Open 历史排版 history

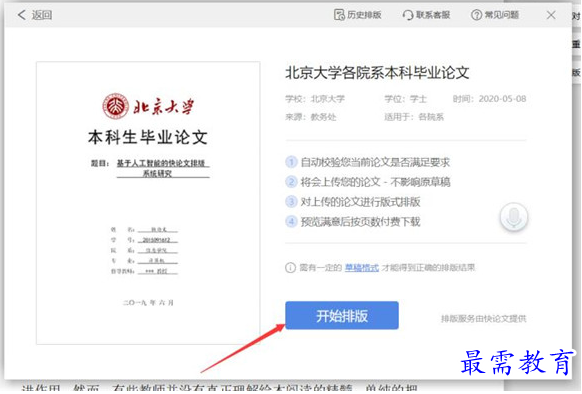tap(358, 15)
